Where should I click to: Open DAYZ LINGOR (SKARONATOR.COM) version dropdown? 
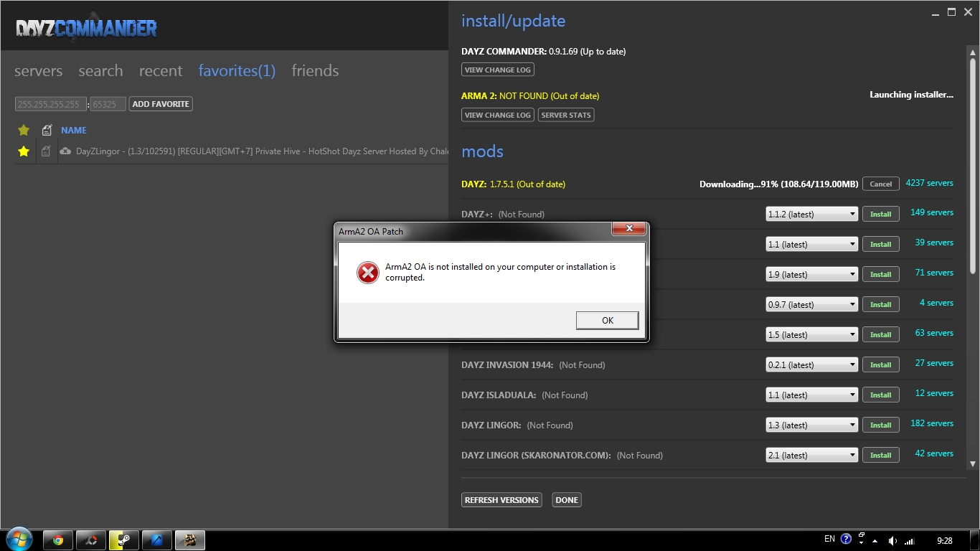tap(812, 455)
